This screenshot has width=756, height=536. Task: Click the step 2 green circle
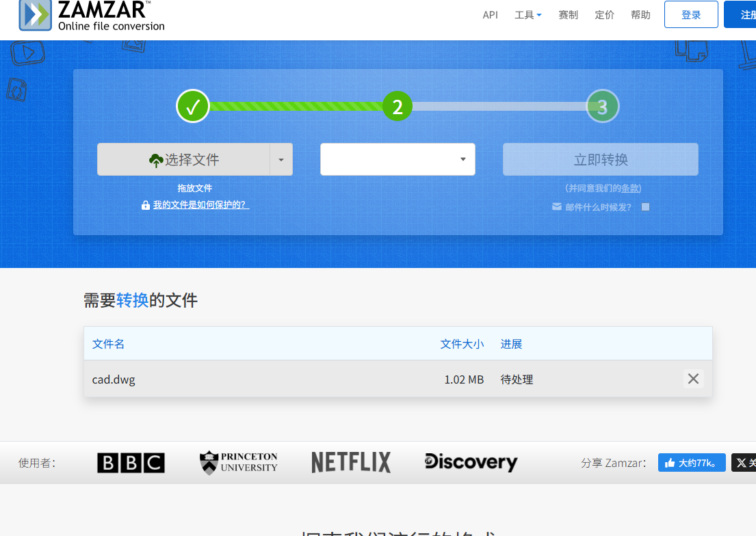point(397,106)
